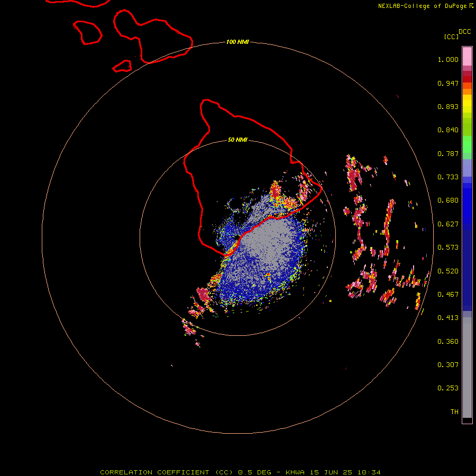
Task: Click the 0.947 scale value
Action: 448,83
